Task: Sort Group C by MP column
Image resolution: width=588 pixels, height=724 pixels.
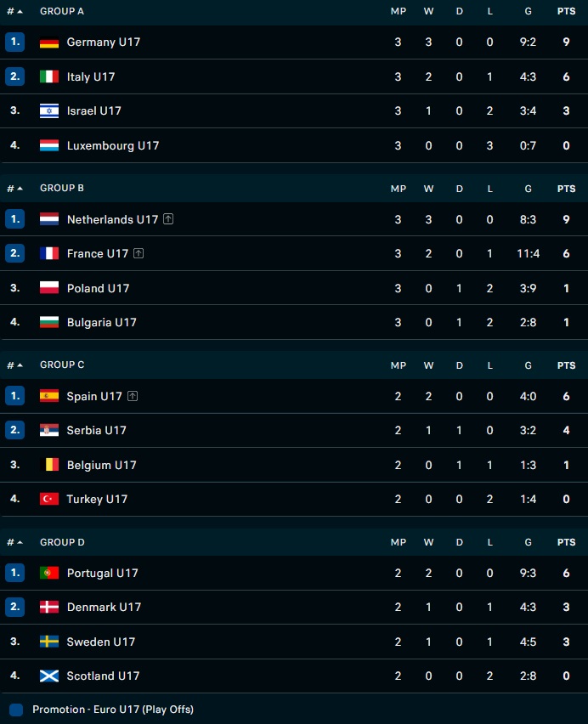Action: coord(398,365)
